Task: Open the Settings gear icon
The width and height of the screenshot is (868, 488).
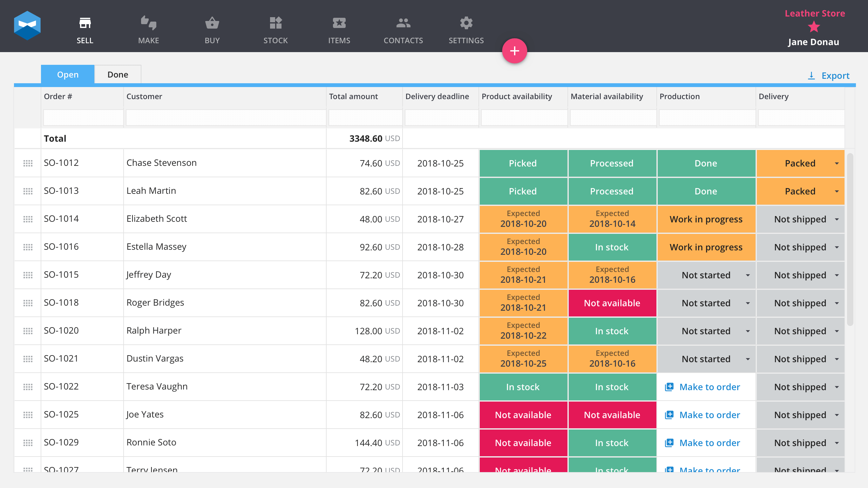Action: pos(466,23)
